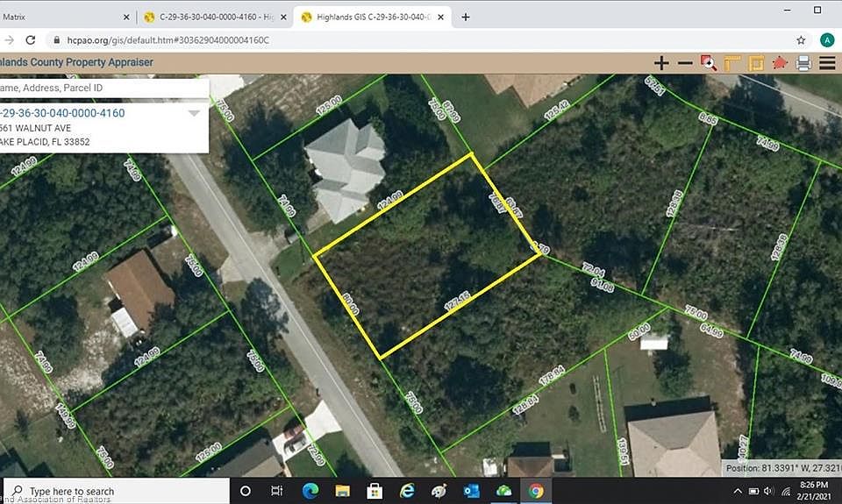Focus the Name, Address, Parcel ID search box
842x504 pixels.
[103, 88]
